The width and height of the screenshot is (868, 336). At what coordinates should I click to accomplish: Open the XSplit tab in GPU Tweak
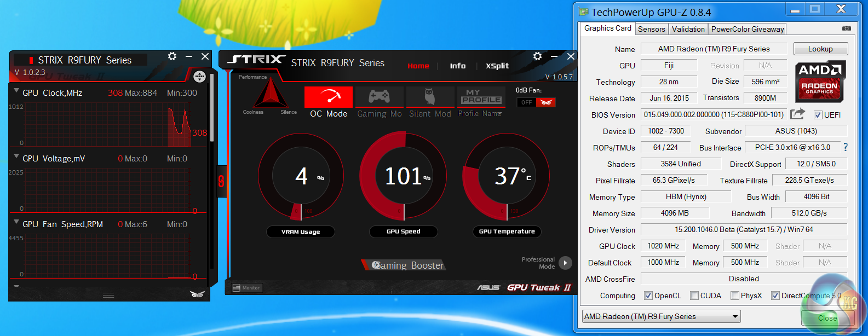[x=497, y=66]
